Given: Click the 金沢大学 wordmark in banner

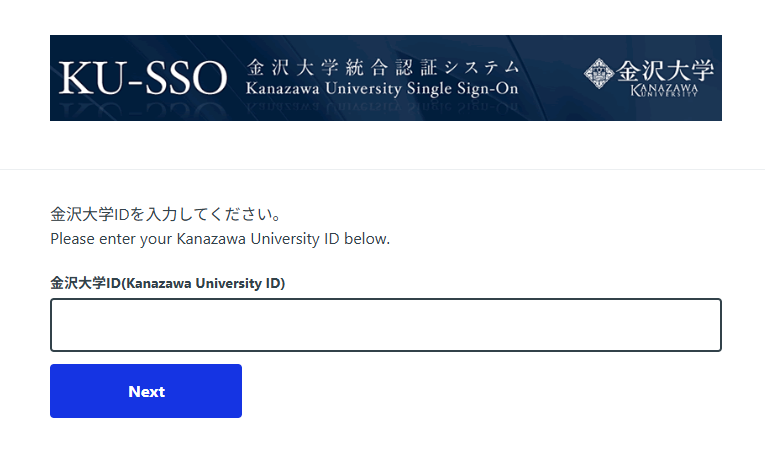Looking at the screenshot, I should click(666, 71).
